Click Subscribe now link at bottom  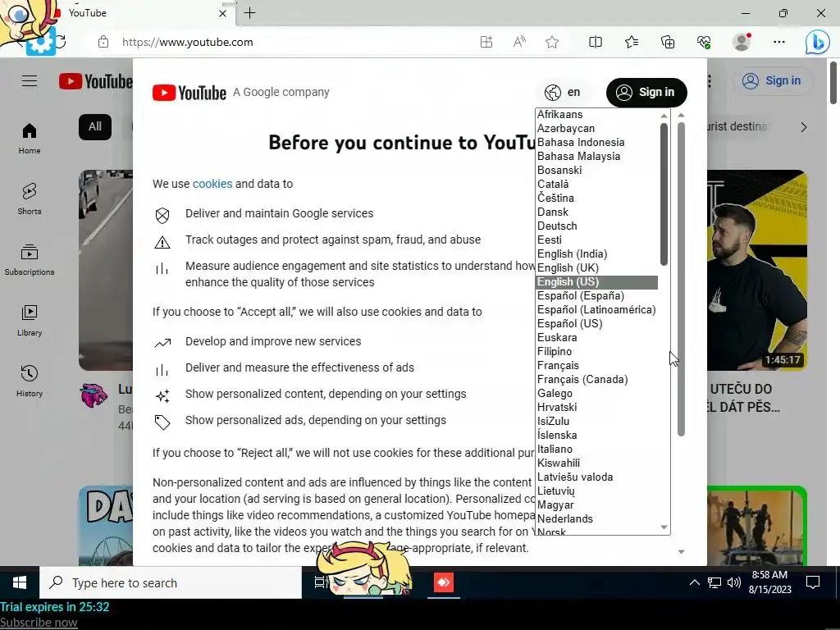[39, 623]
